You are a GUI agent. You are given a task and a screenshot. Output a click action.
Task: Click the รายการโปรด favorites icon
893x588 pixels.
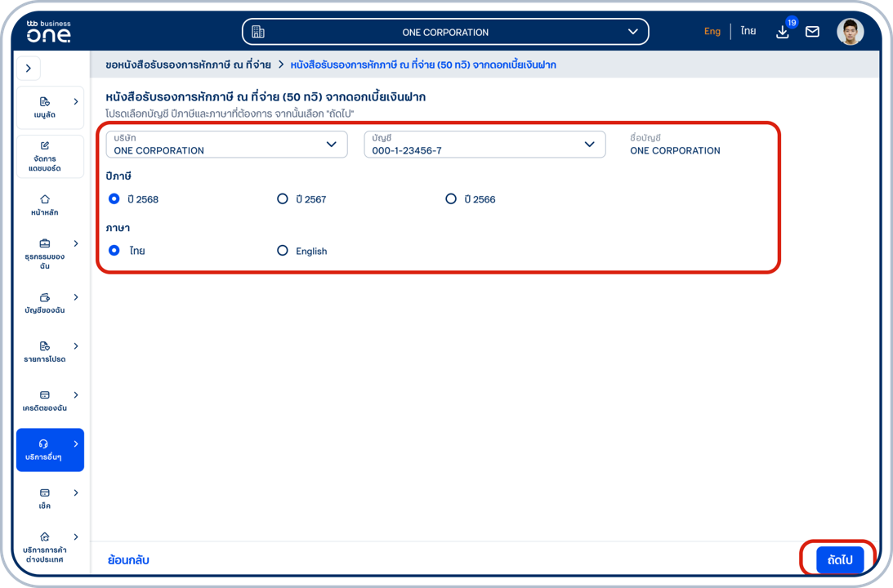[x=44, y=346]
